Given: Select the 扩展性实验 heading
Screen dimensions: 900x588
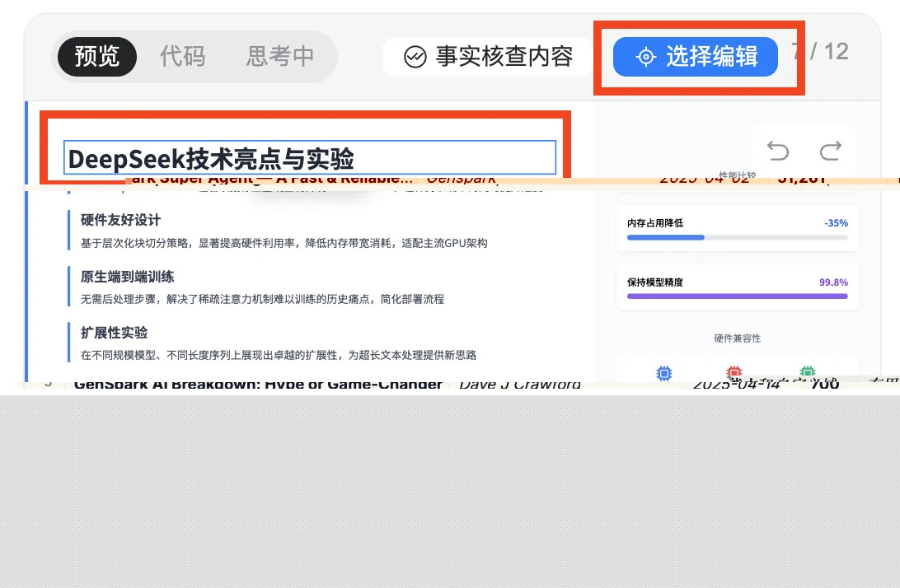Looking at the screenshot, I should (115, 333).
